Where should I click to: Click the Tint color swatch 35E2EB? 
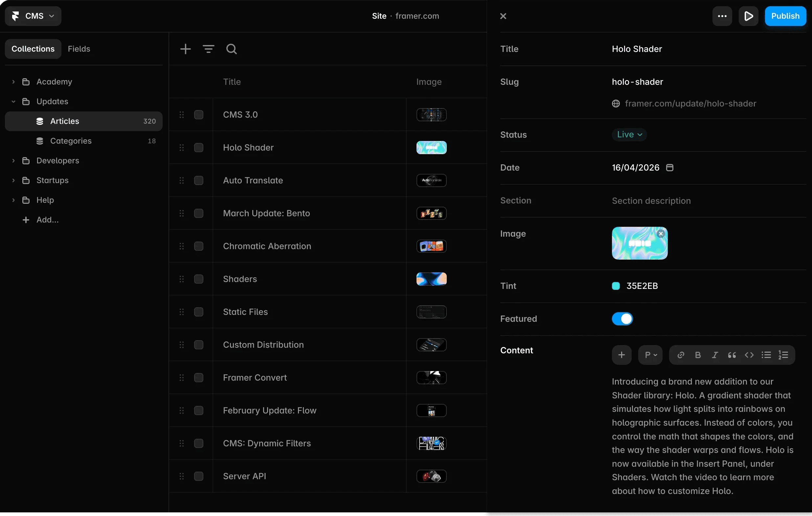(x=616, y=286)
